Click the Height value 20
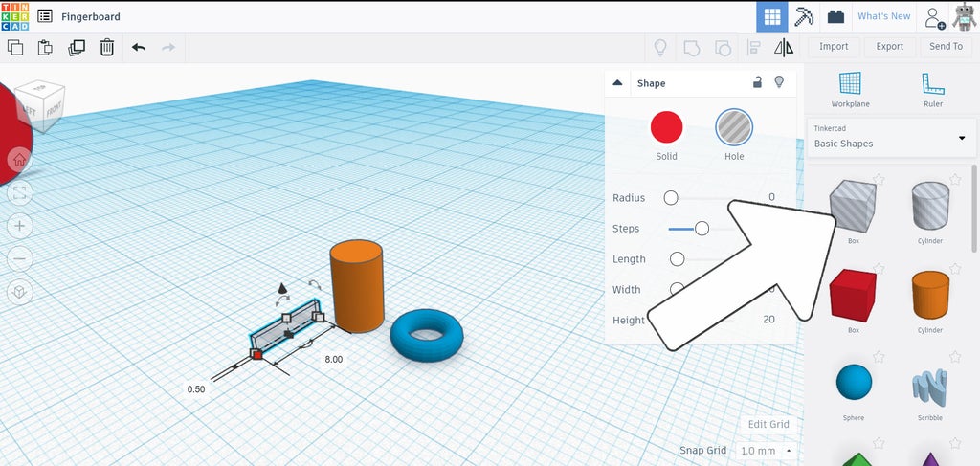This screenshot has height=466, width=980. coord(768,320)
